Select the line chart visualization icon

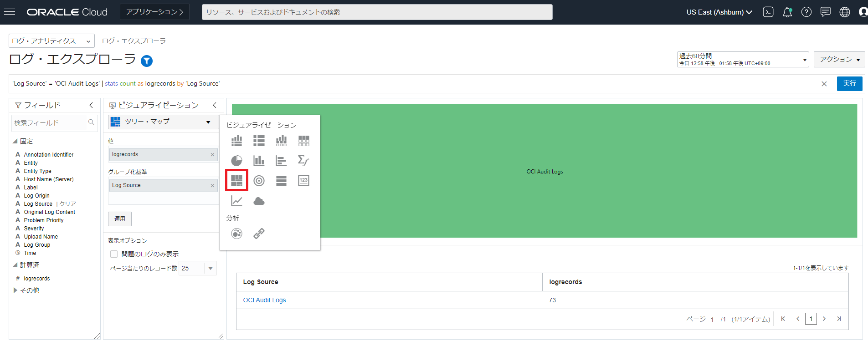click(236, 201)
